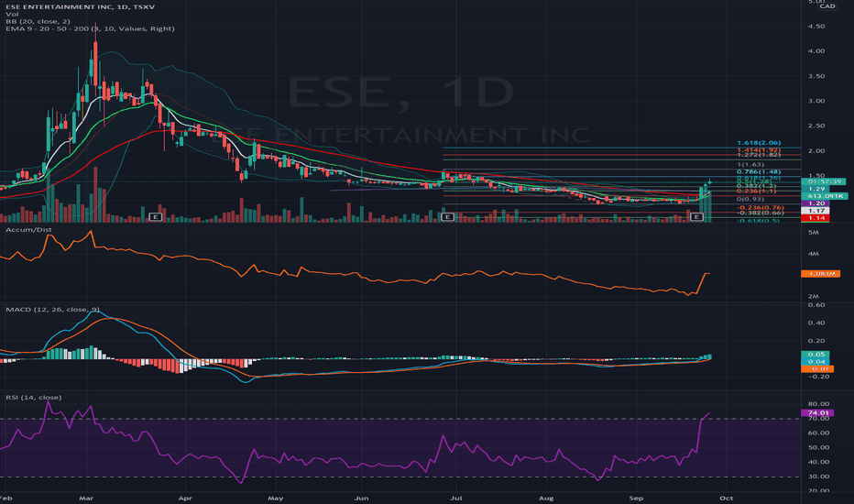
Task: Click the 4.50 price axis value
Action: (816, 27)
